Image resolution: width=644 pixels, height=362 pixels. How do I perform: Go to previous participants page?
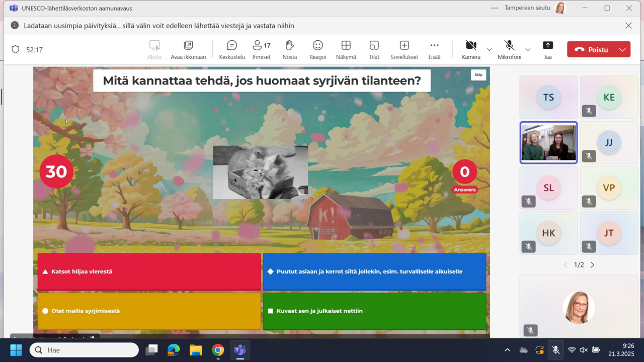coord(566,265)
